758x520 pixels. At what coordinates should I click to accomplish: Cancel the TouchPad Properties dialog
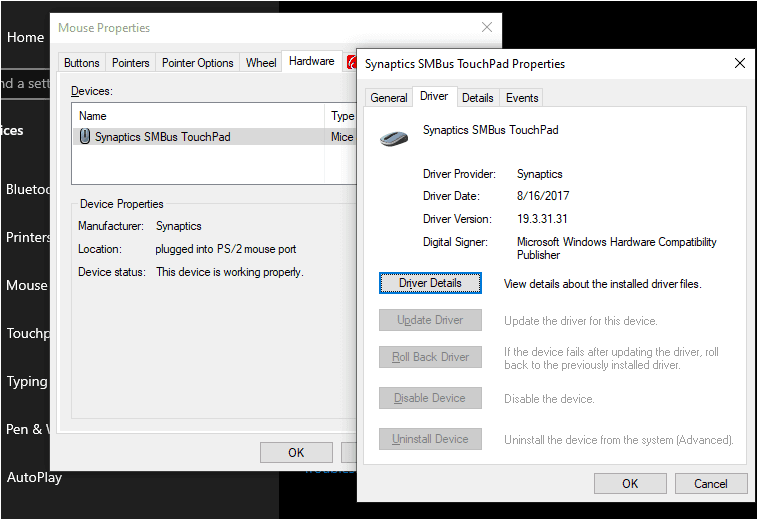711,483
